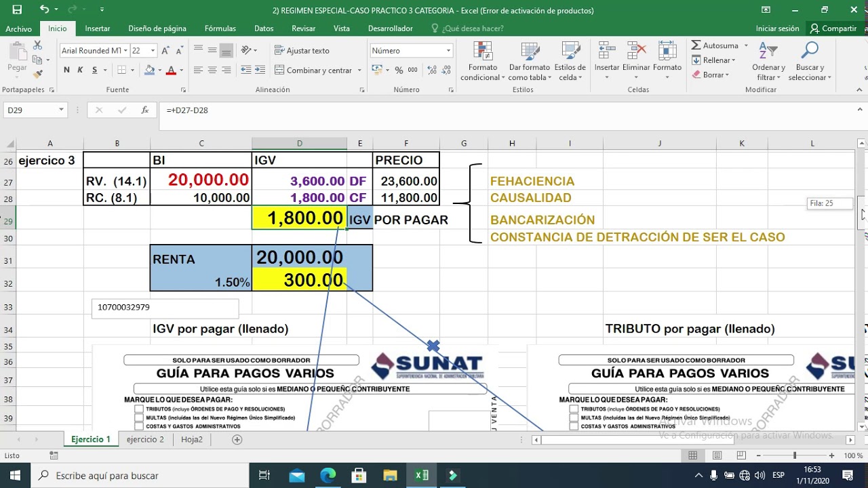868x488 pixels.
Task: Click the Save floppy disk icon
Action: pos(17,9)
